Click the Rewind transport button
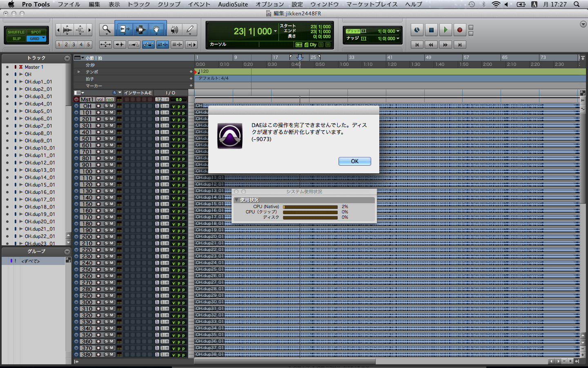The width and height of the screenshot is (588, 368). pos(431,45)
